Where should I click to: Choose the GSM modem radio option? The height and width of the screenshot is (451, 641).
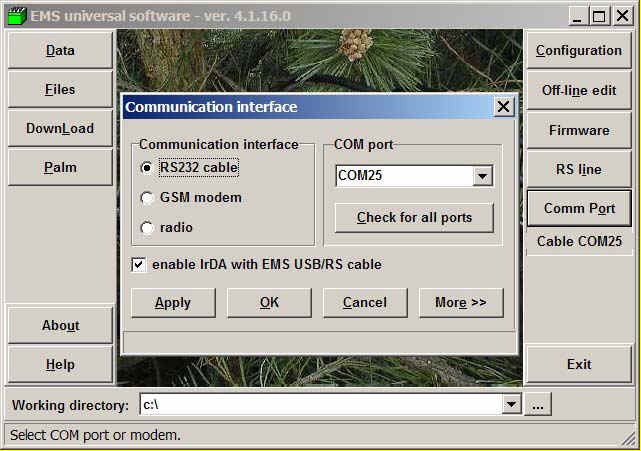[148, 198]
